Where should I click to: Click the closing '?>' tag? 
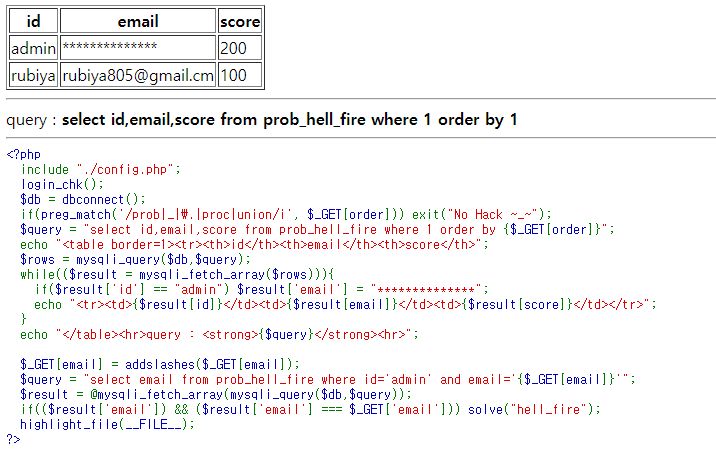(x=14, y=439)
